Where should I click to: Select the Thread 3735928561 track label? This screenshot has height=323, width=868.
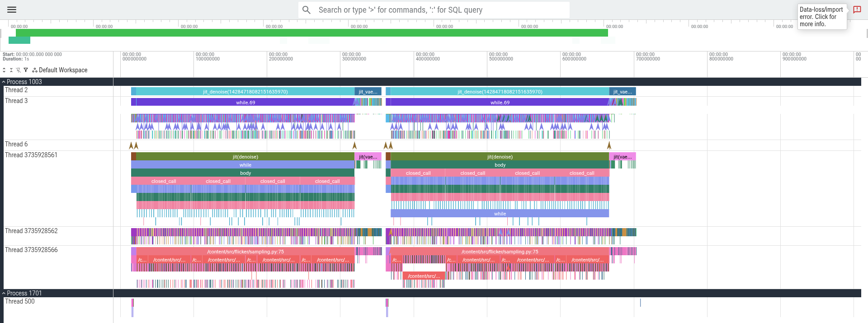31,155
